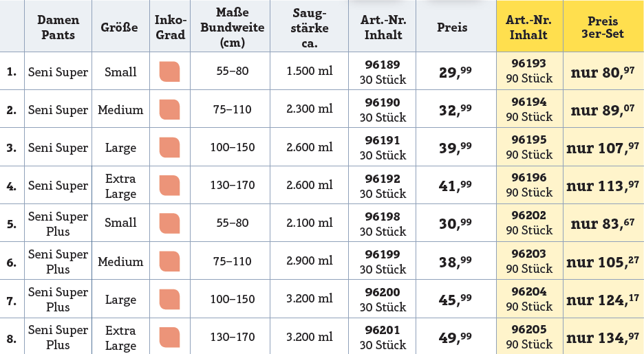
Task: Click the Inko-Grad icon in row 8
Action: coord(169,338)
